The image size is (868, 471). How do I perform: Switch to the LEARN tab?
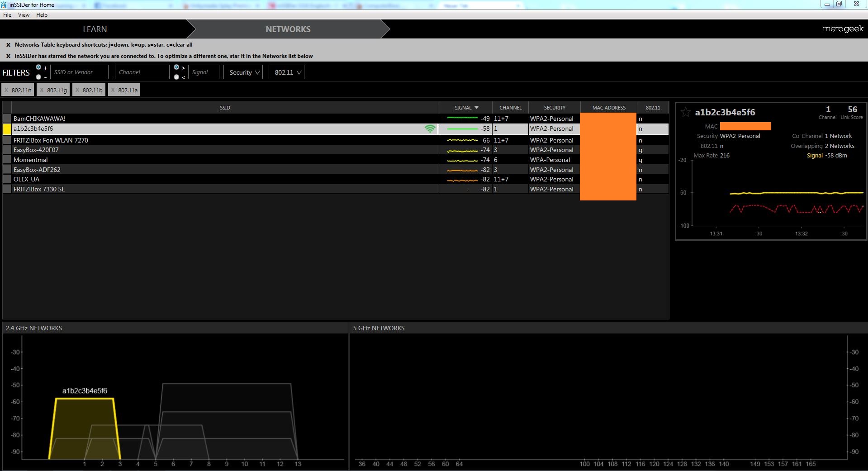click(95, 29)
